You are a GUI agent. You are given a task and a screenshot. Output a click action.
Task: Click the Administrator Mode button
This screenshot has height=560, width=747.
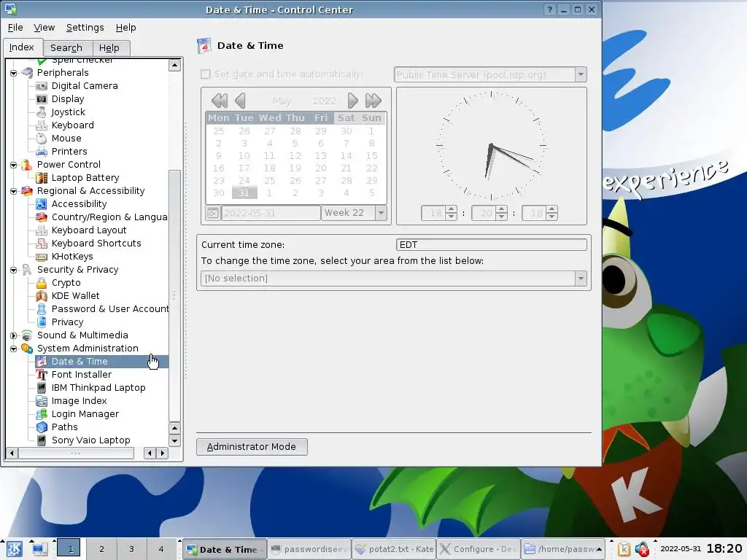tap(252, 447)
